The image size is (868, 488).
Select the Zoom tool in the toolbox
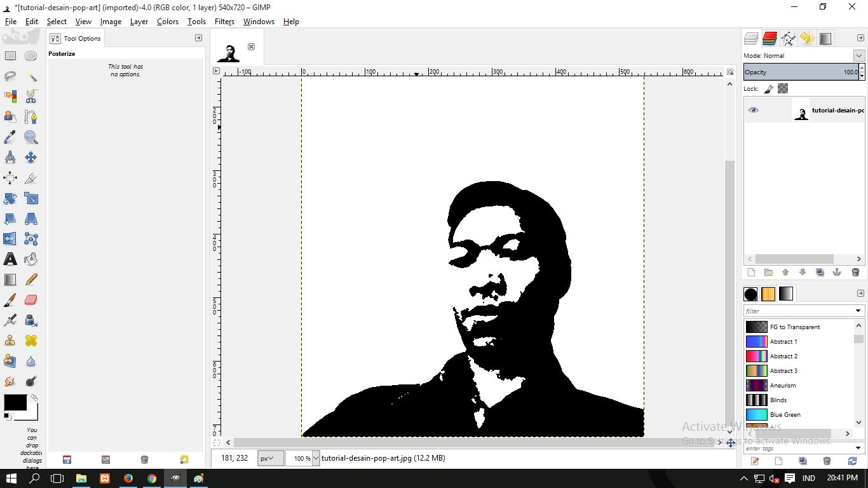tap(31, 137)
